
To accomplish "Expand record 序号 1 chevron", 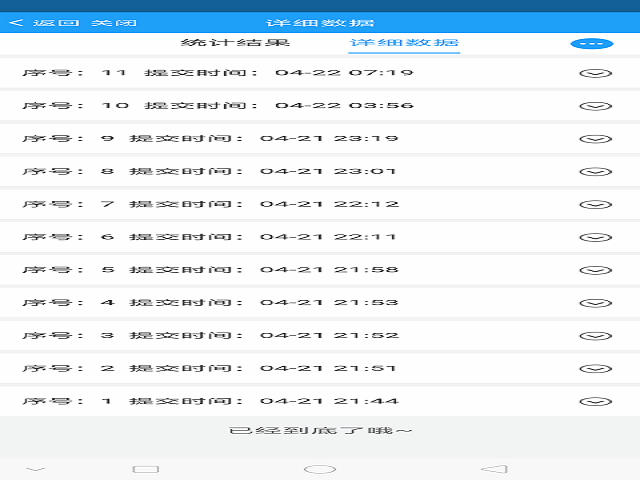I will click(595, 402).
